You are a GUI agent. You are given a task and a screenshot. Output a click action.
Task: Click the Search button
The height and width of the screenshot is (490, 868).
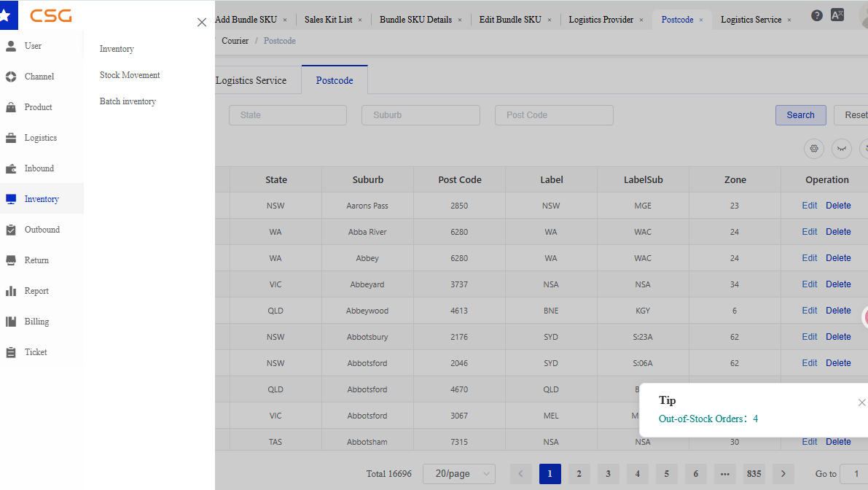pyautogui.click(x=800, y=115)
